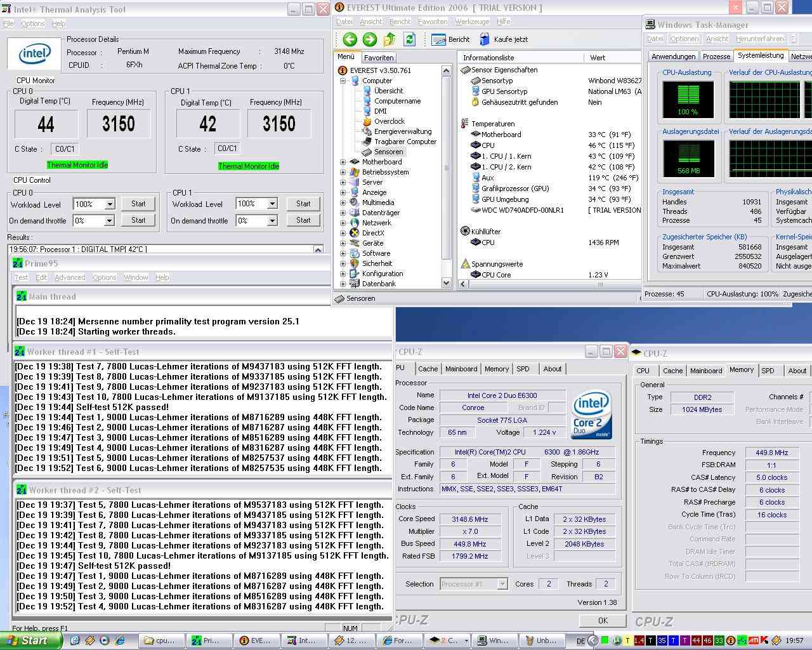The width and height of the screenshot is (812, 650).
Task: Open CPU 0 On demand throttle dropdown
Action: [x=110, y=220]
